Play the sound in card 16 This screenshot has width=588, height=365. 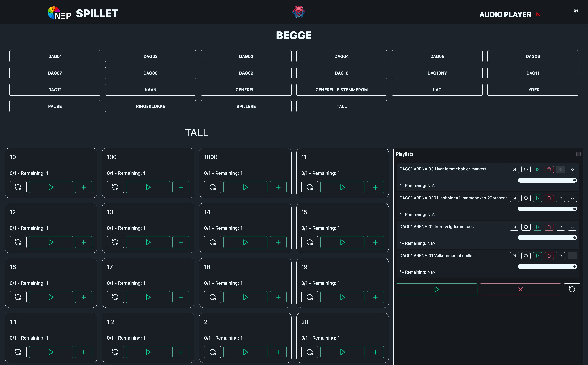click(51, 297)
